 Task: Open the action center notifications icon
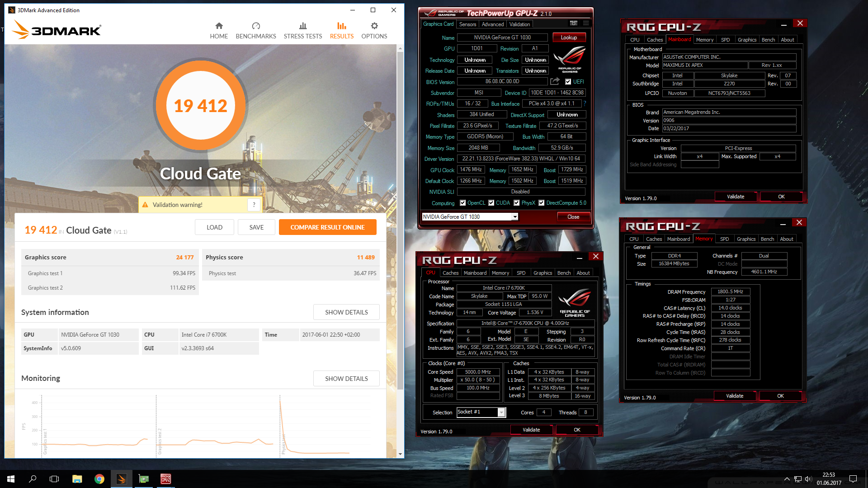click(x=853, y=479)
